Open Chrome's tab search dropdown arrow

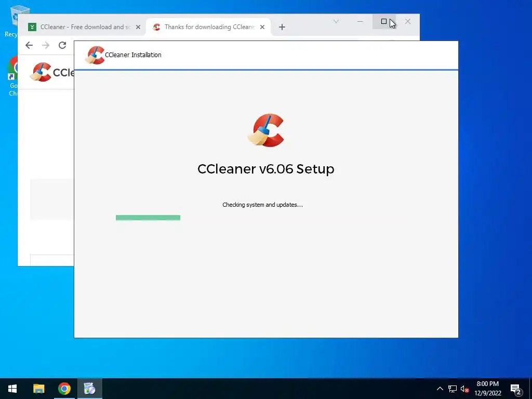click(336, 21)
